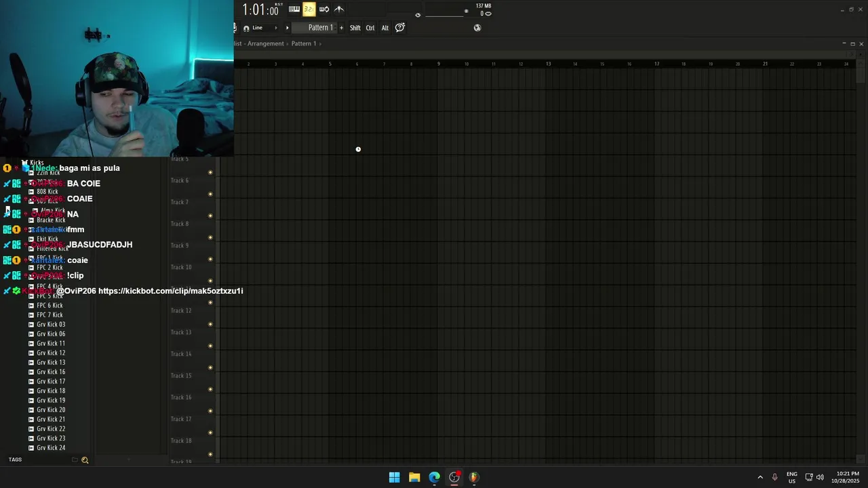Image resolution: width=868 pixels, height=488 pixels.
Task: Toggle the loop recording icon
Action: click(x=324, y=9)
